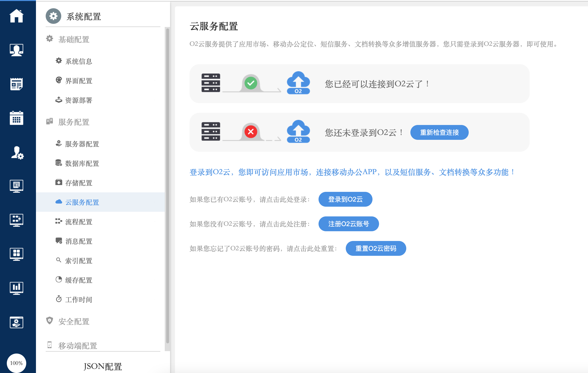Expand the 安全配置 section
588x373 pixels.
point(73,321)
